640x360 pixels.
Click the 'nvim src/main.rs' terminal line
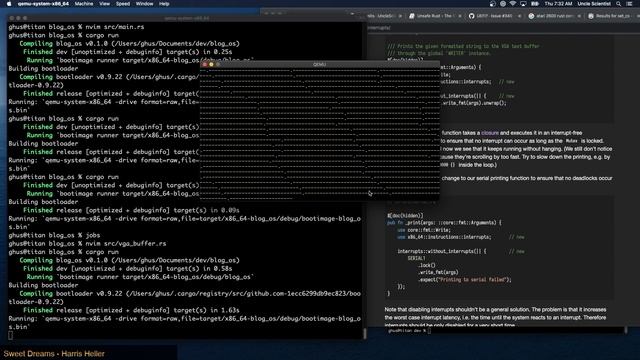tap(76, 27)
